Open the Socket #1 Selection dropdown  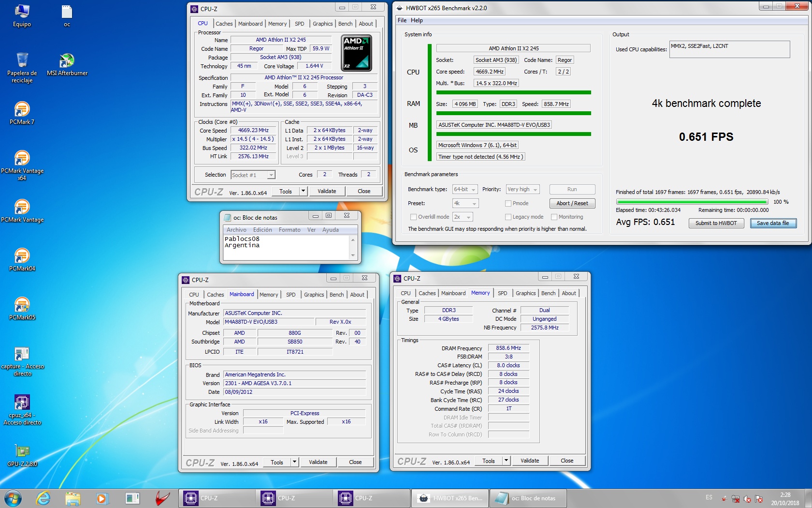point(253,175)
